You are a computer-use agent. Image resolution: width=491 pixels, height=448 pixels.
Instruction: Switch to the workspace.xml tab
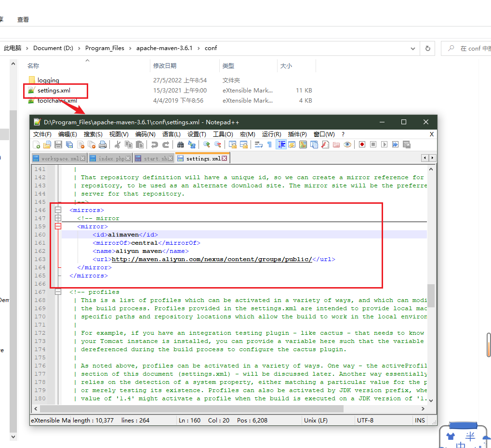point(59,158)
